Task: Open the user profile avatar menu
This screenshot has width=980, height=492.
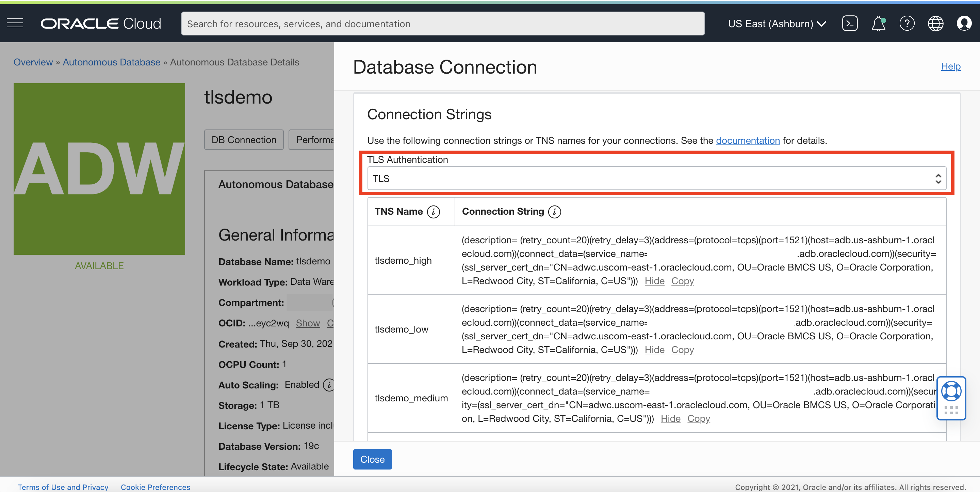Action: click(x=964, y=23)
